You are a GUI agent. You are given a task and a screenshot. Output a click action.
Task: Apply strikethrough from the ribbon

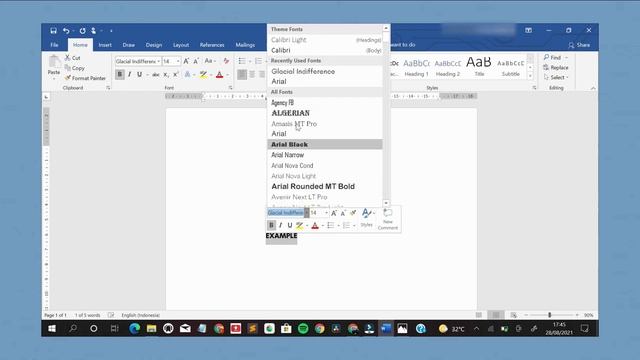[156, 75]
